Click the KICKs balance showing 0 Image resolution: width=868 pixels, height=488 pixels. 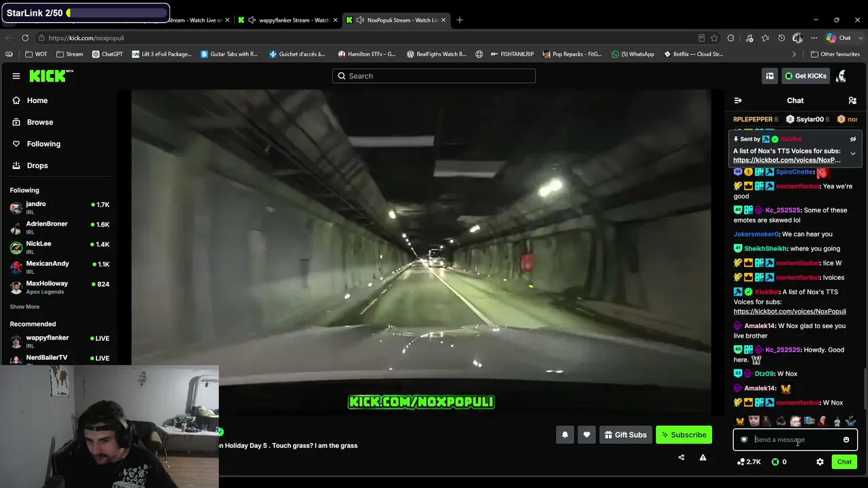click(x=779, y=462)
